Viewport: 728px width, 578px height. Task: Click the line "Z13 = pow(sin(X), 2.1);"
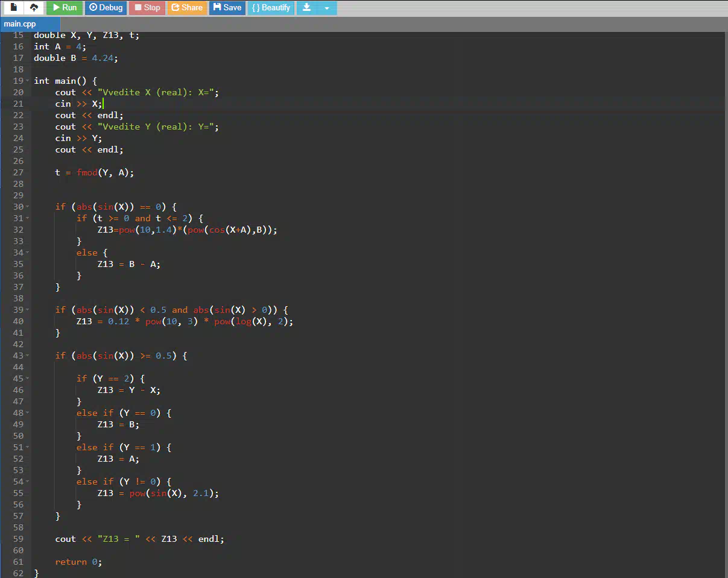[x=158, y=493]
